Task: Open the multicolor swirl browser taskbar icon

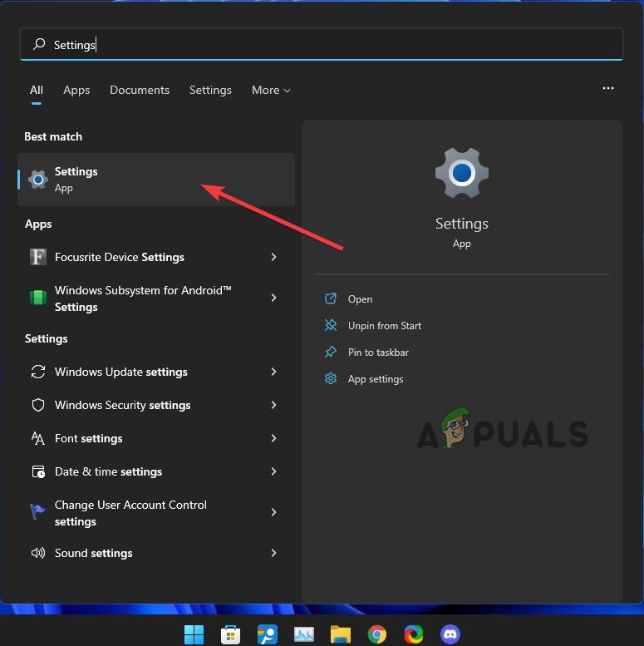Action: 414,634
